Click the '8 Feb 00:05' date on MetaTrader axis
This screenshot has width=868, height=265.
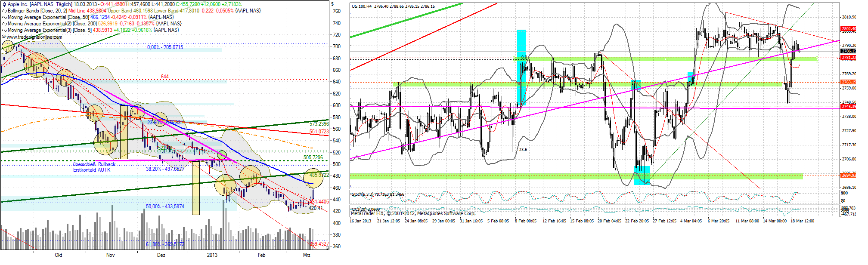[x=526, y=221]
